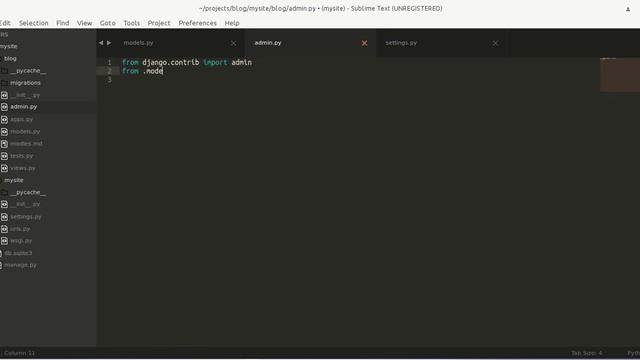Image resolution: width=640 pixels, height=360 pixels.
Task: Expand the migrations folder label
Action: [x=25, y=83]
